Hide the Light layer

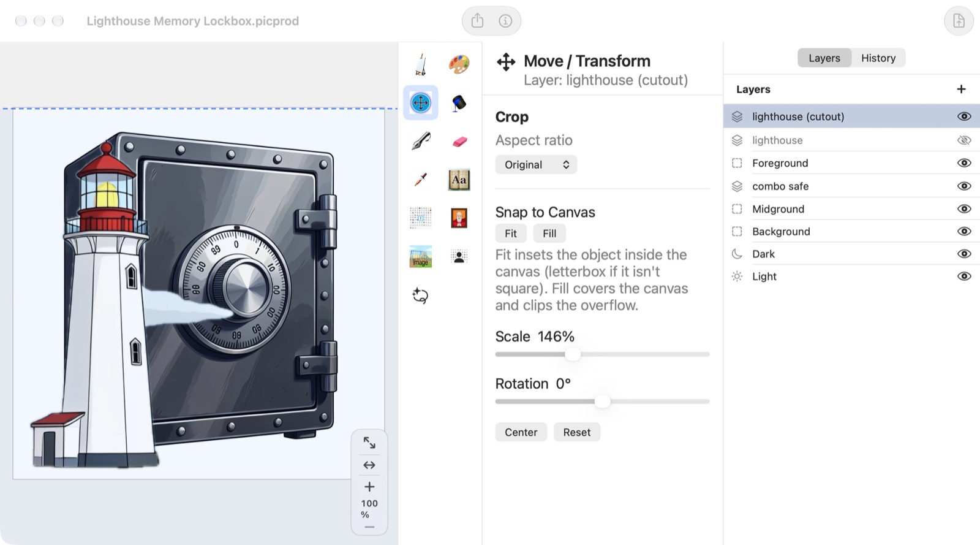(964, 276)
